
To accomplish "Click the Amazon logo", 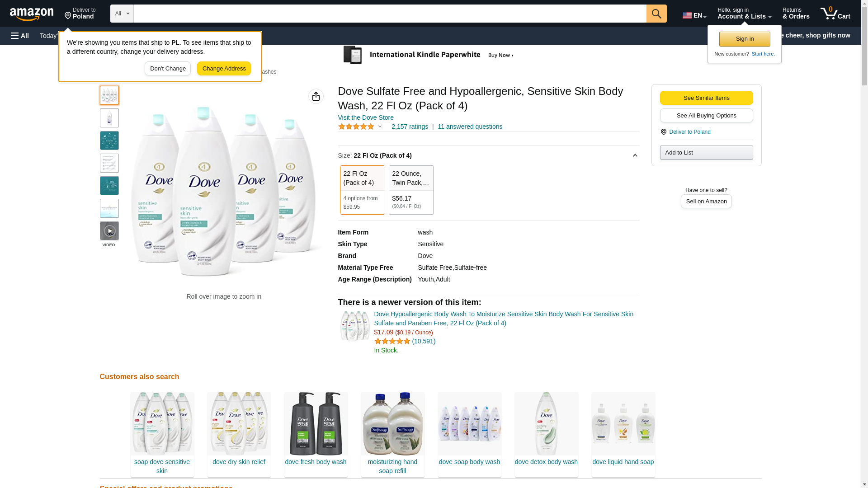I will coord(32,14).
